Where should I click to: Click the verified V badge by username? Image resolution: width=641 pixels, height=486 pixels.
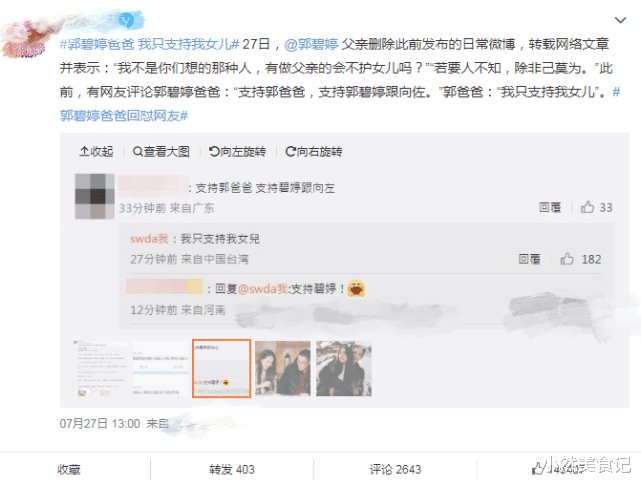(x=126, y=20)
